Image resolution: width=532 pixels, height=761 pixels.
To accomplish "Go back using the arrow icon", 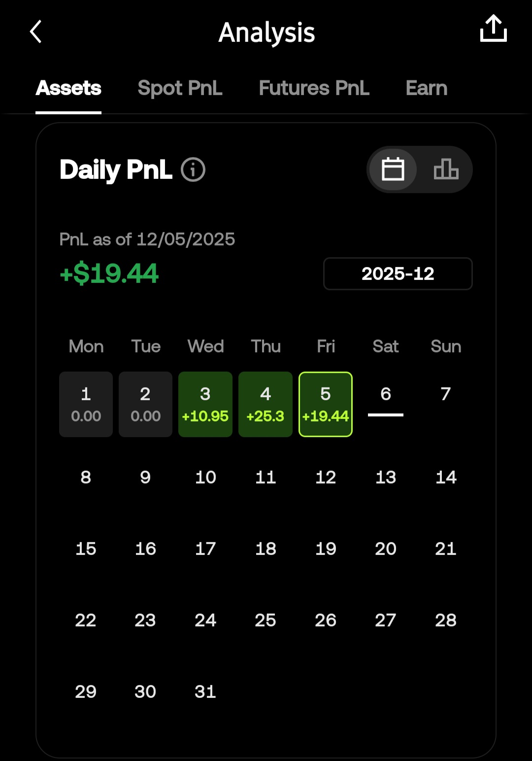I will coord(35,32).
